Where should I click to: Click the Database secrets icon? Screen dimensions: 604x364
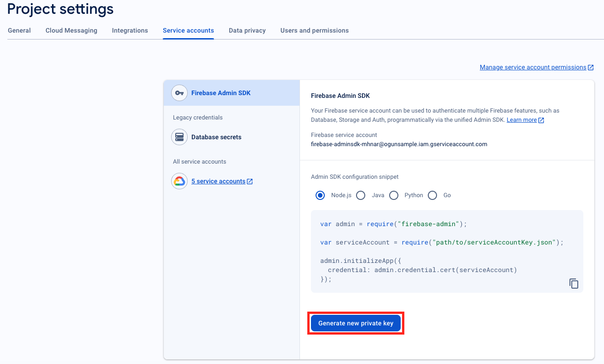179,137
